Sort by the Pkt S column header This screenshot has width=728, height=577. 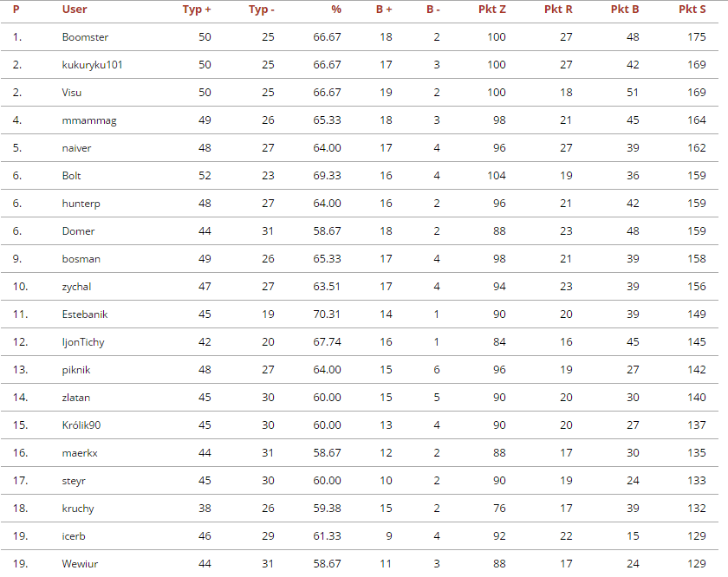(x=692, y=10)
